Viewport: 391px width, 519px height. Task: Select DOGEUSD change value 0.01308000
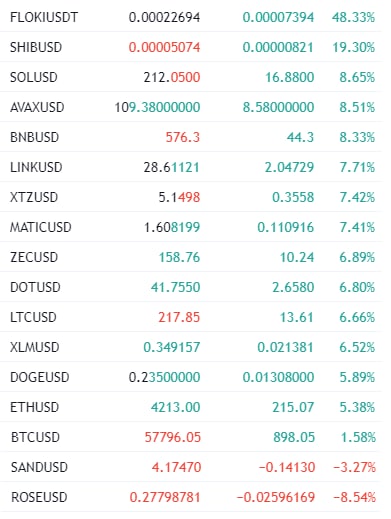[278, 377]
